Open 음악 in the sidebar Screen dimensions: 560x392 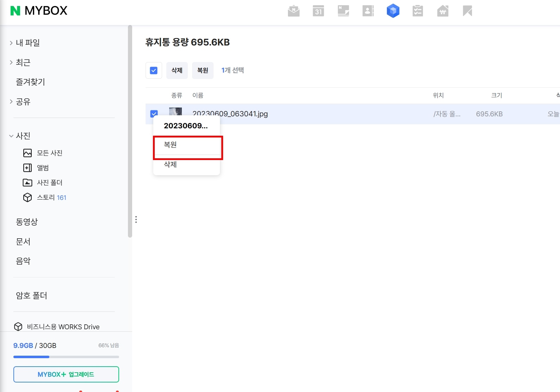(23, 261)
